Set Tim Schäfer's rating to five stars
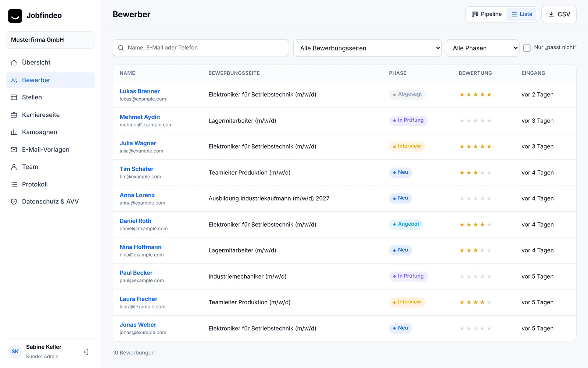588x368 pixels. pyautogui.click(x=489, y=173)
